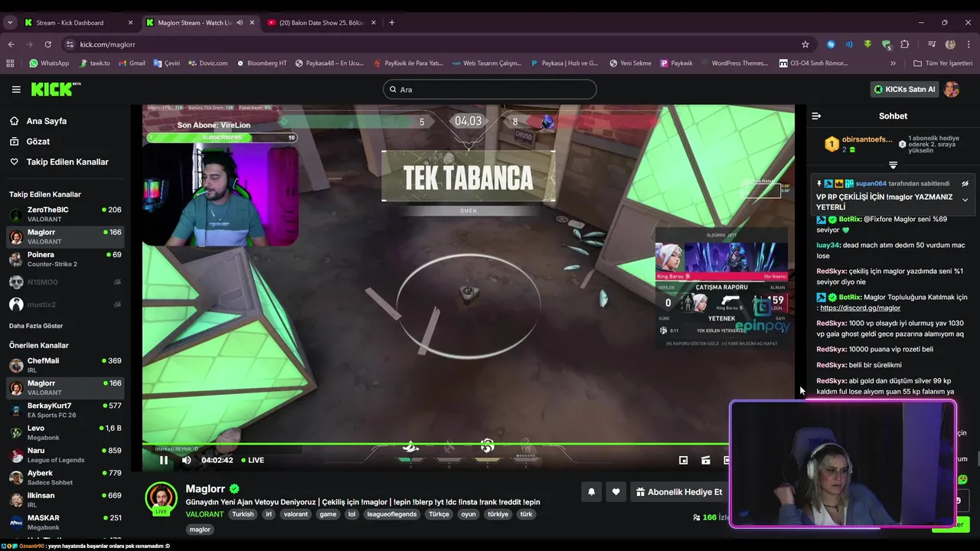The height and width of the screenshot is (551, 980).
Task: Open ChefMali recommended channel
Action: coord(64,365)
